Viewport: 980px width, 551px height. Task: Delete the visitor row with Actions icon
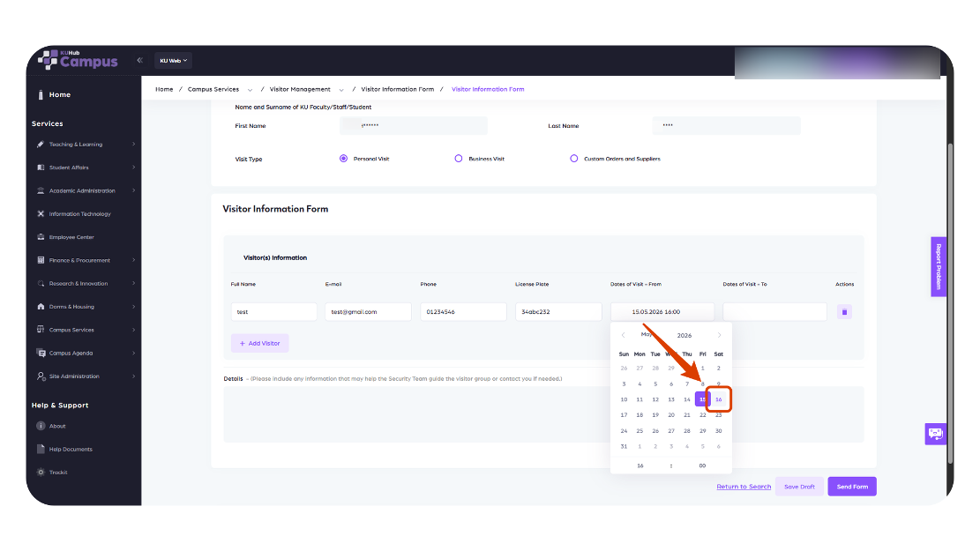coord(844,312)
